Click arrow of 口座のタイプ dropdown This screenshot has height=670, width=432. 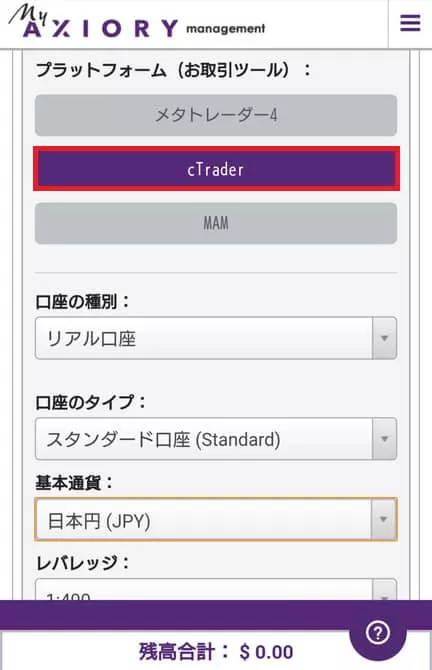(384, 439)
